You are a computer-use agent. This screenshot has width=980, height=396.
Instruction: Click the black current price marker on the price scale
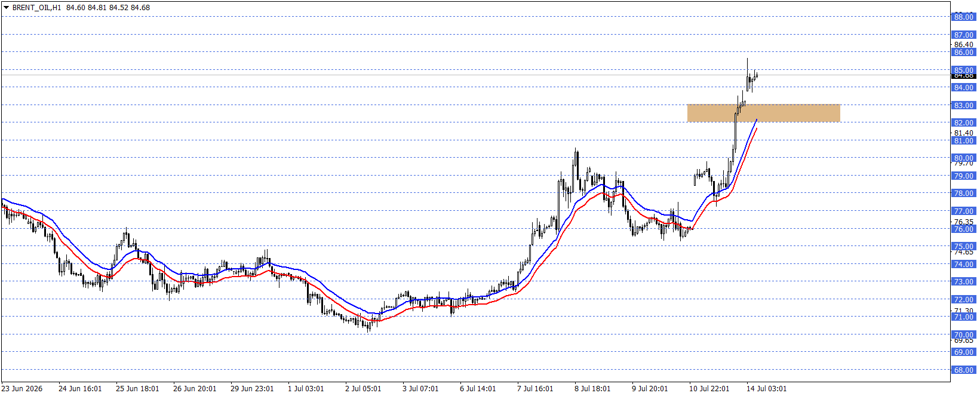(963, 76)
